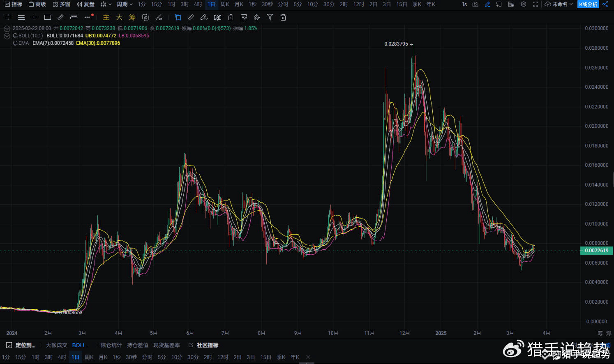Open the candlestick chart type dropdown
The width and height of the screenshot is (614, 364).
click(106, 4)
